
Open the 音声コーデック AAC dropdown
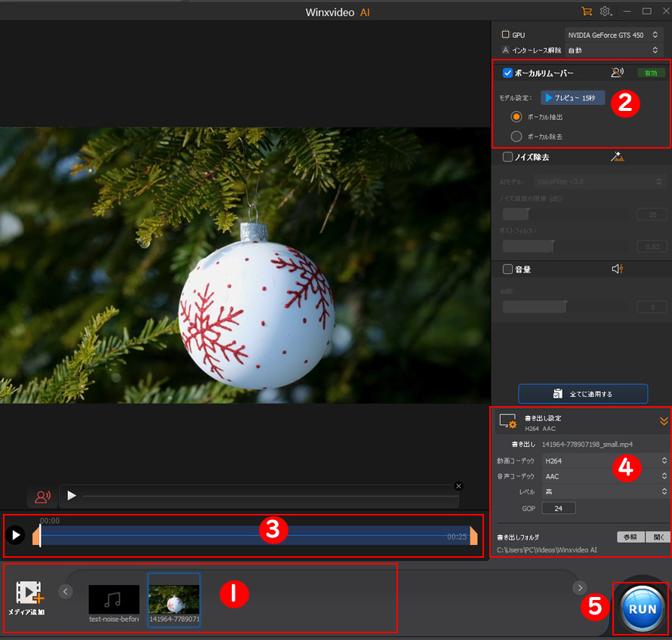605,476
